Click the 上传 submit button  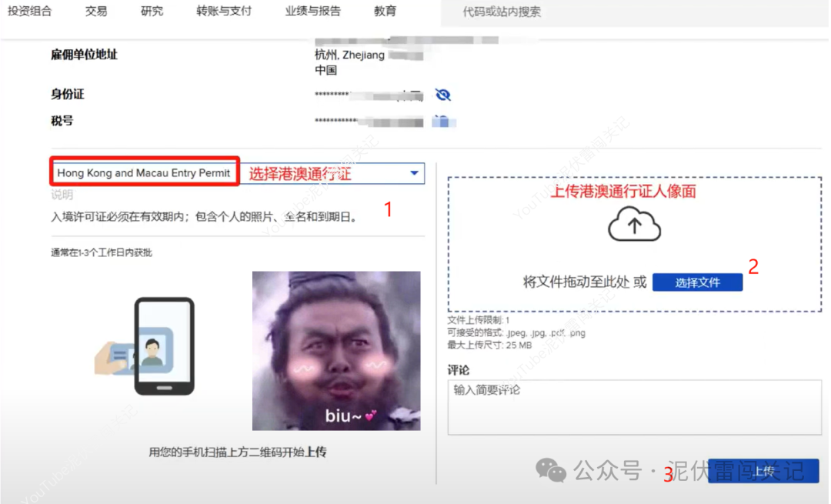(762, 471)
